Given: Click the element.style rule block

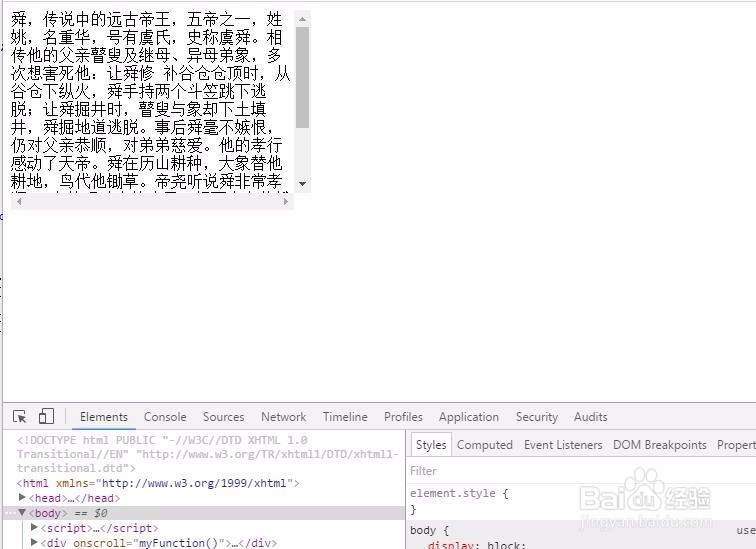Looking at the screenshot, I should (x=459, y=501).
